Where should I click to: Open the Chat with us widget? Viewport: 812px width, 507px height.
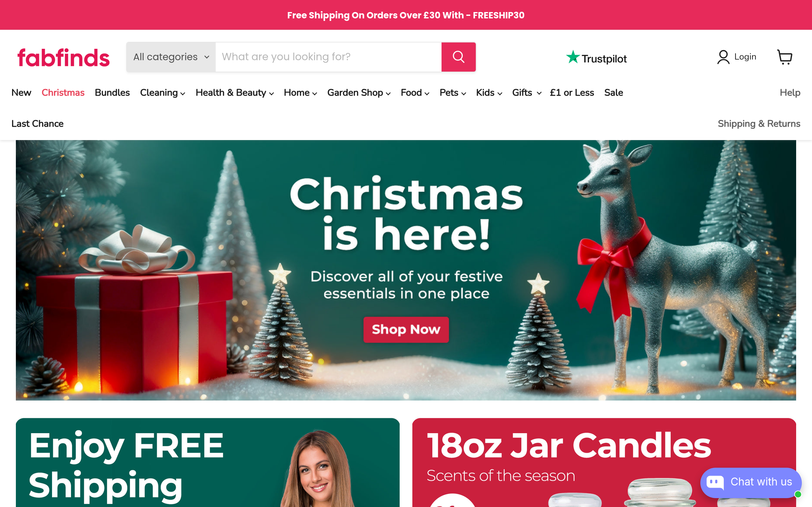click(751, 482)
